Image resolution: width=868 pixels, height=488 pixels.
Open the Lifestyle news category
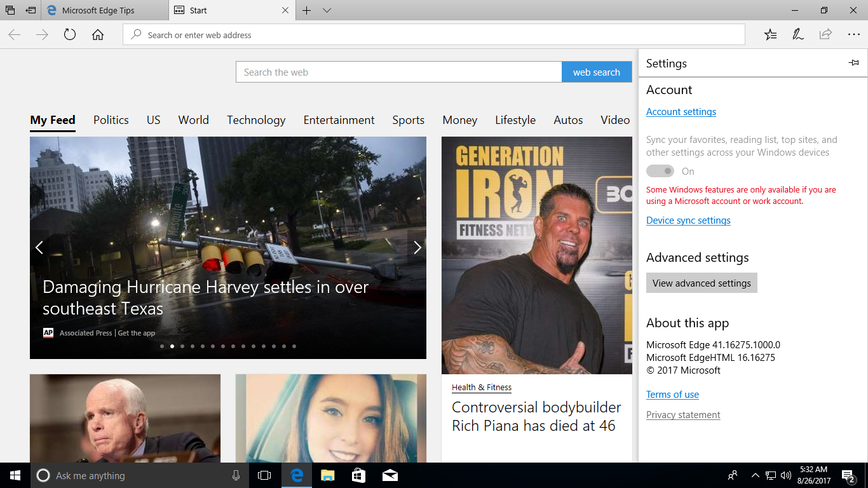click(515, 120)
